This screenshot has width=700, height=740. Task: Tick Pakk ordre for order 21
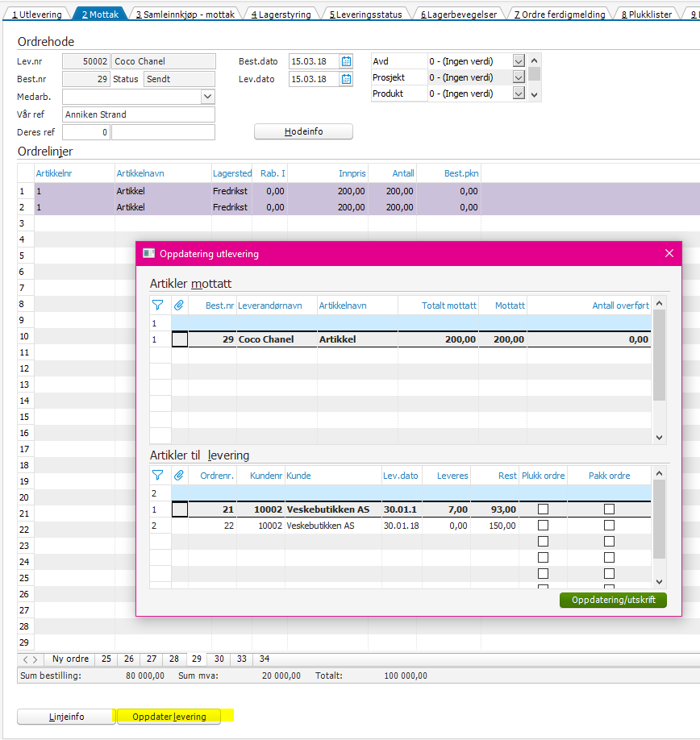tap(609, 509)
